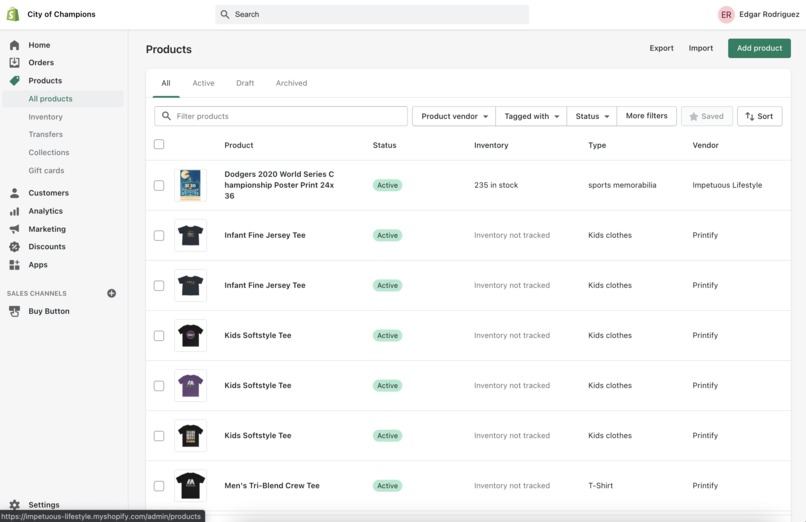Switch to the All tab
Image resolution: width=806 pixels, height=522 pixels.
[x=166, y=83]
